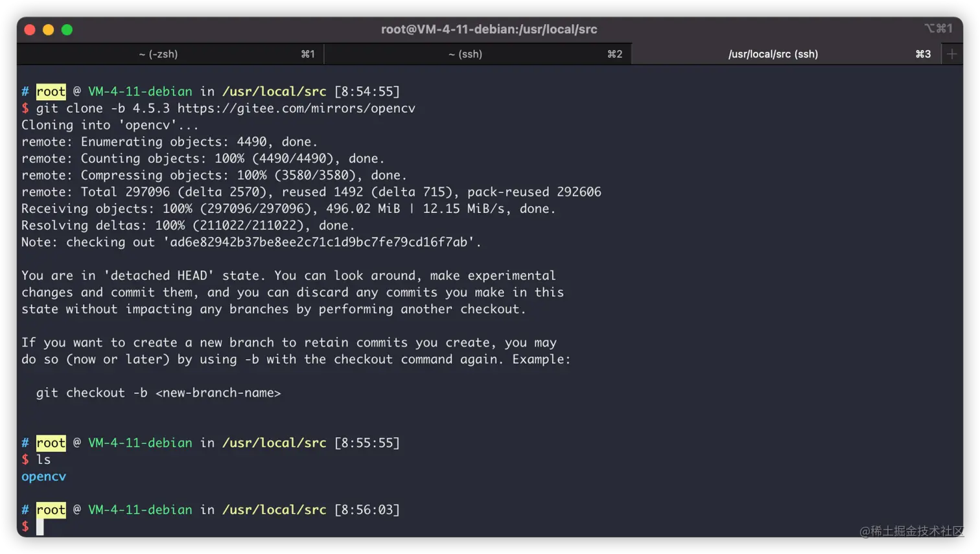
Task: Click the [8:56:03] timestamp
Action: click(x=367, y=510)
